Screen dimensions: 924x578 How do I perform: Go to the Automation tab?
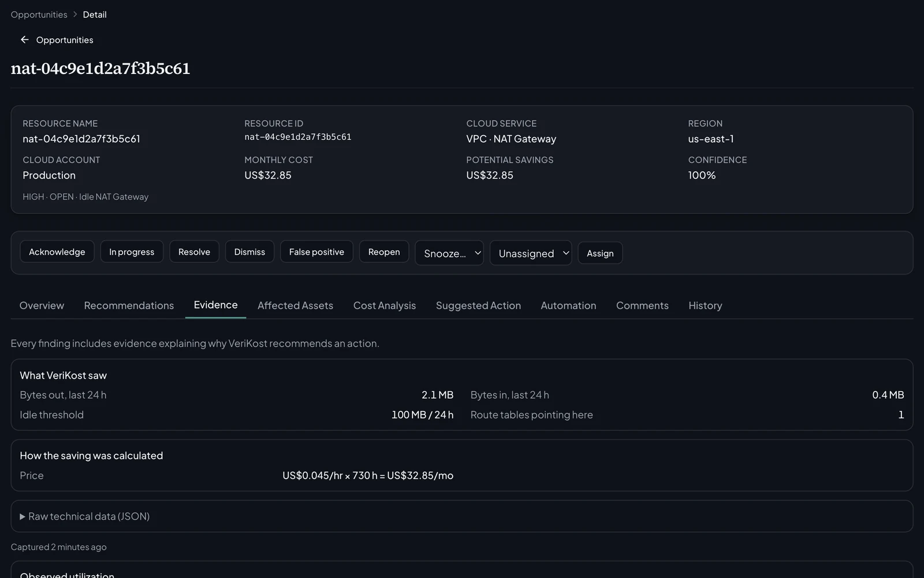[568, 305]
